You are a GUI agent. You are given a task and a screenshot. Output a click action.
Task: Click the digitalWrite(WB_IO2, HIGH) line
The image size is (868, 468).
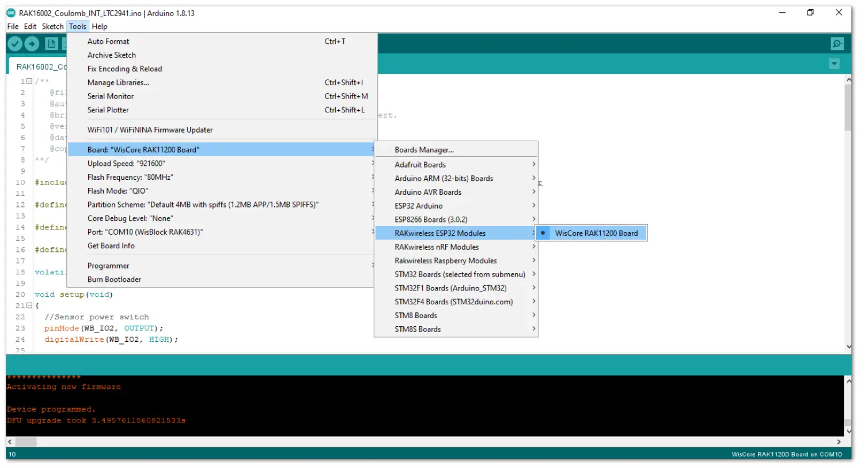[112, 339]
